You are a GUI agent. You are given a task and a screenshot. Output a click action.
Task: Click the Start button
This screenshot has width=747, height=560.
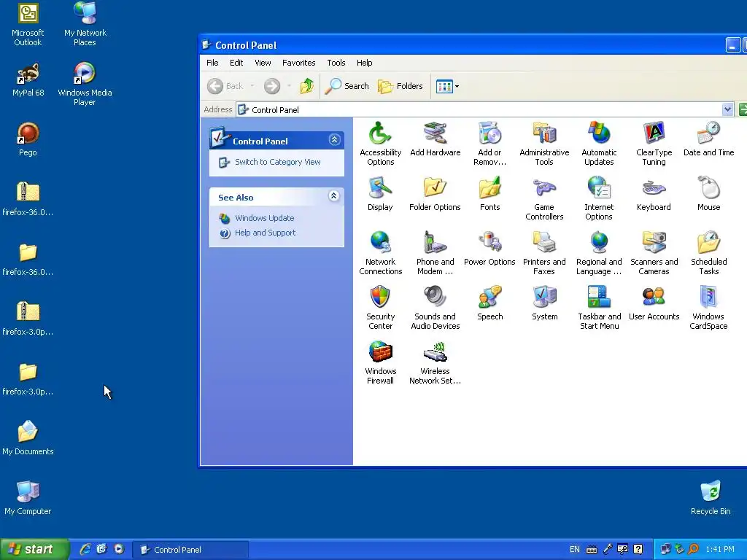[x=34, y=549]
